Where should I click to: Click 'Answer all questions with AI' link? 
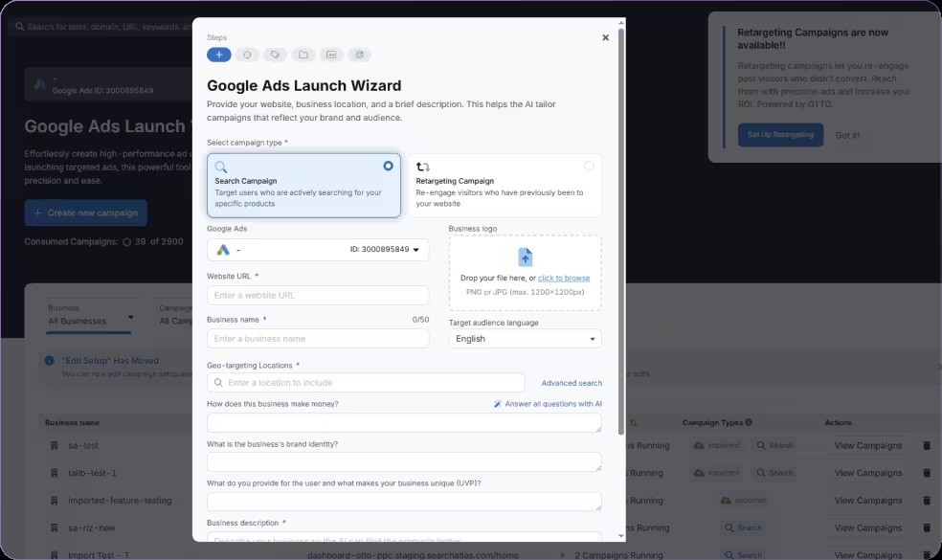pos(553,404)
